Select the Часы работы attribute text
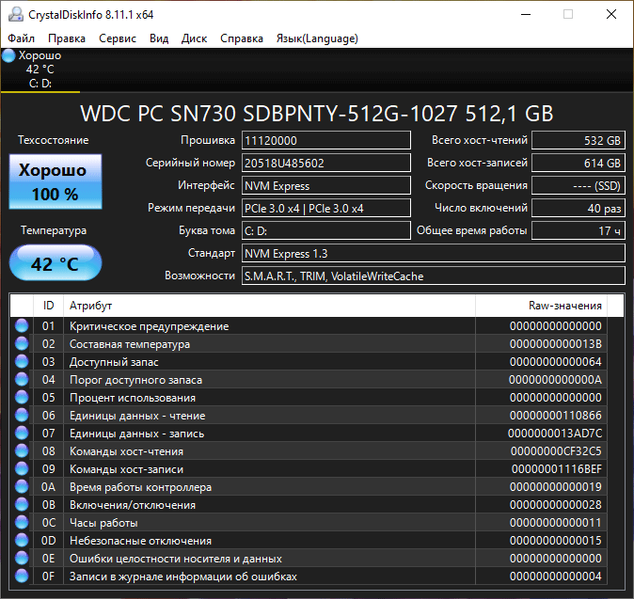The image size is (634, 599). click(104, 523)
